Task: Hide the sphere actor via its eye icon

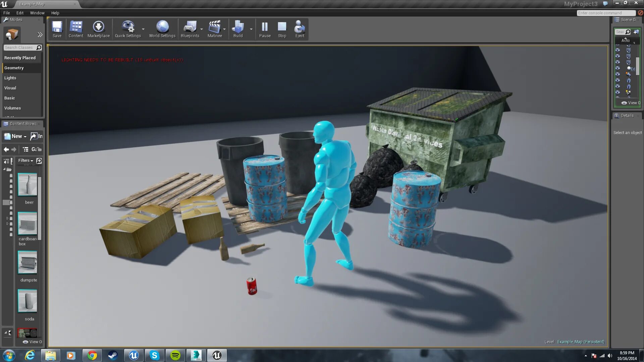Action: 618,68
